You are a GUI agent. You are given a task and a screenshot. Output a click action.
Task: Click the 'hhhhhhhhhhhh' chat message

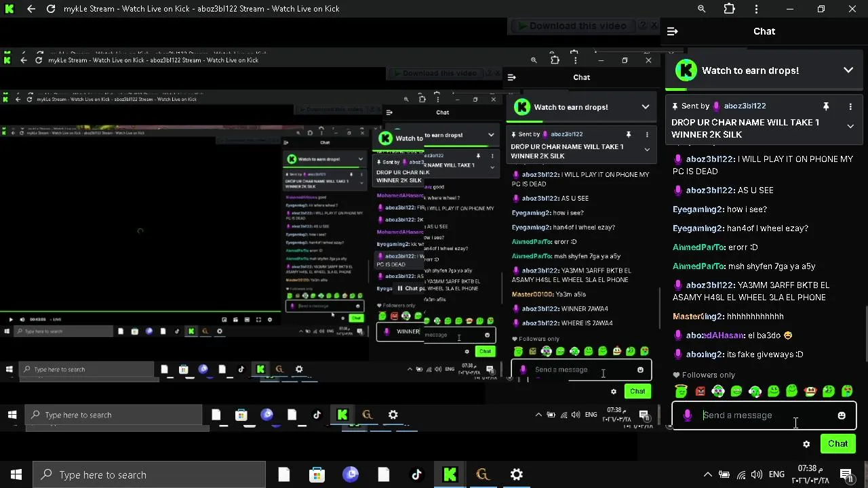pyautogui.click(x=755, y=317)
